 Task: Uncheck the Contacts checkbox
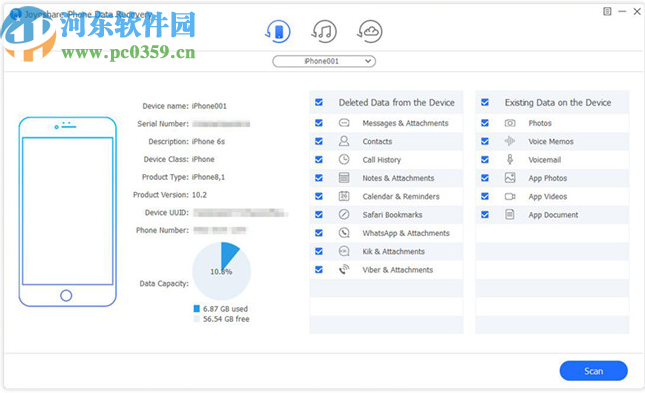click(x=319, y=141)
